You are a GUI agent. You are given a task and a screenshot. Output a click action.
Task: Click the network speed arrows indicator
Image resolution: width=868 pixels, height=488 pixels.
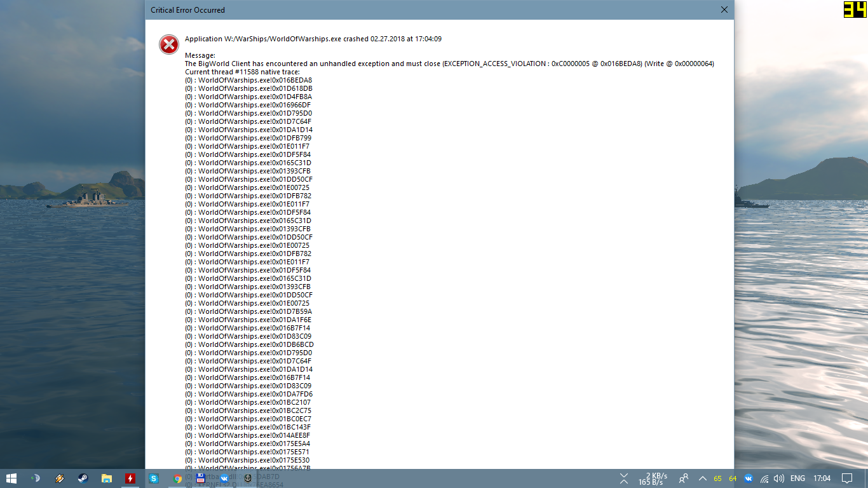(625, 478)
